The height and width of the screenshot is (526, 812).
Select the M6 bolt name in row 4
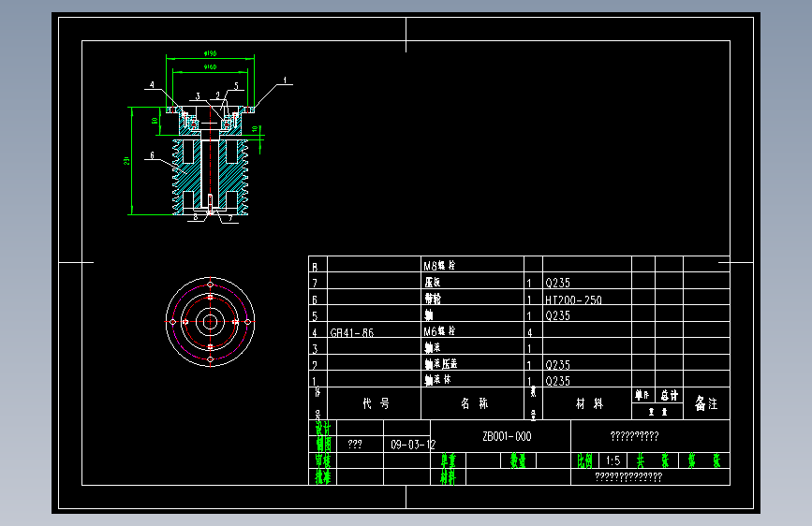click(439, 330)
